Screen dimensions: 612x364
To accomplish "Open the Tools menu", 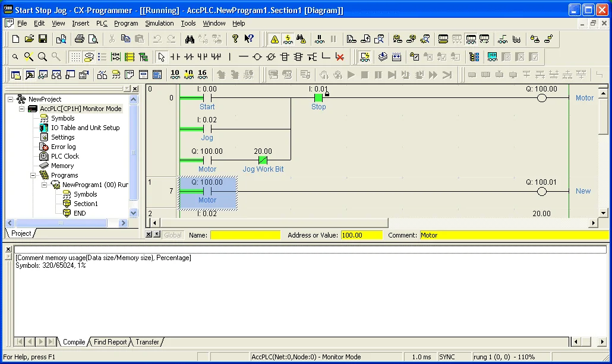I will pyautogui.click(x=188, y=23).
